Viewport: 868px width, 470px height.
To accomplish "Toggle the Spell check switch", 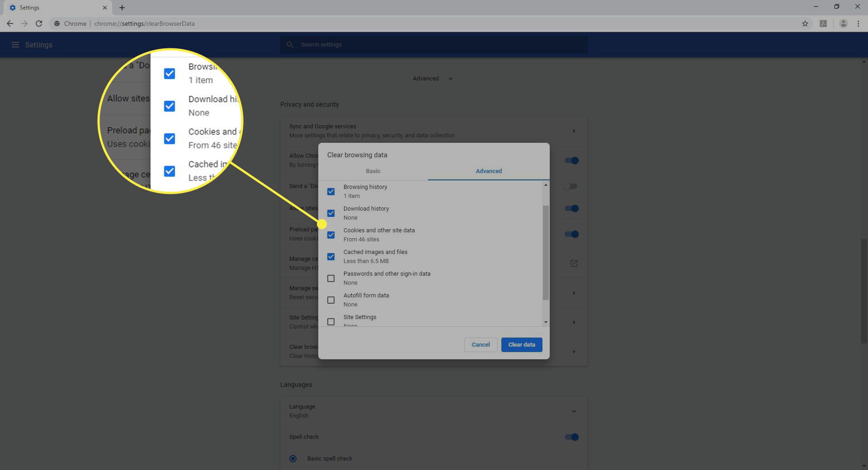I will [x=571, y=437].
